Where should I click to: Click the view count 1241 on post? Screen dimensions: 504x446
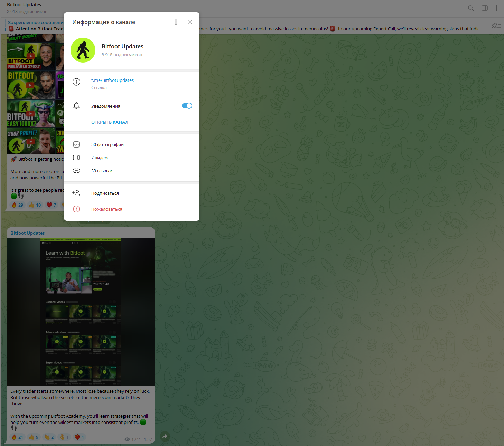click(x=133, y=439)
